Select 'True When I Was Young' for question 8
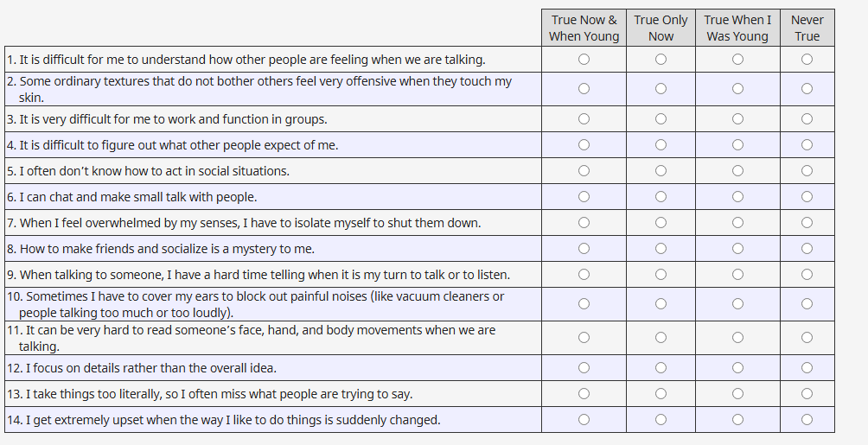Image resolution: width=868 pixels, height=445 pixels. coord(737,249)
